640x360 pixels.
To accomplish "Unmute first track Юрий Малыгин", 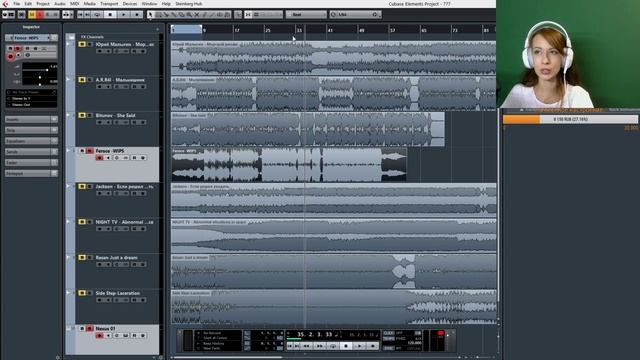I will point(82,44).
